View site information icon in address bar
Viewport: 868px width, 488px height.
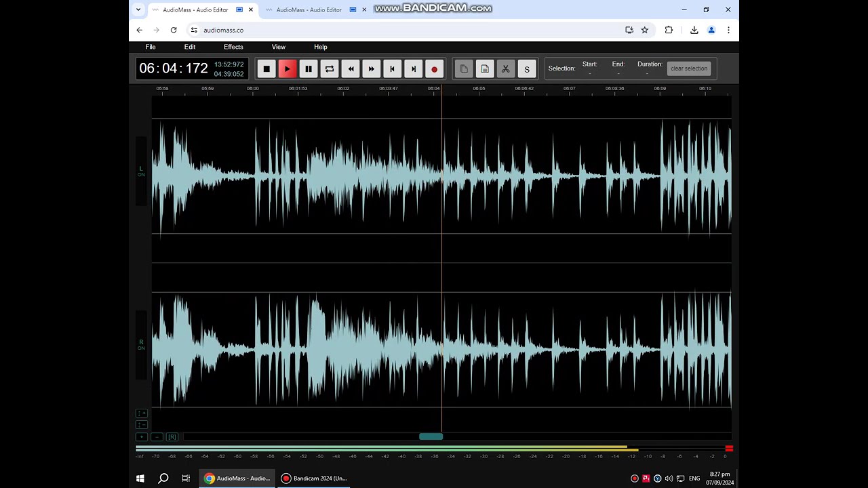194,30
